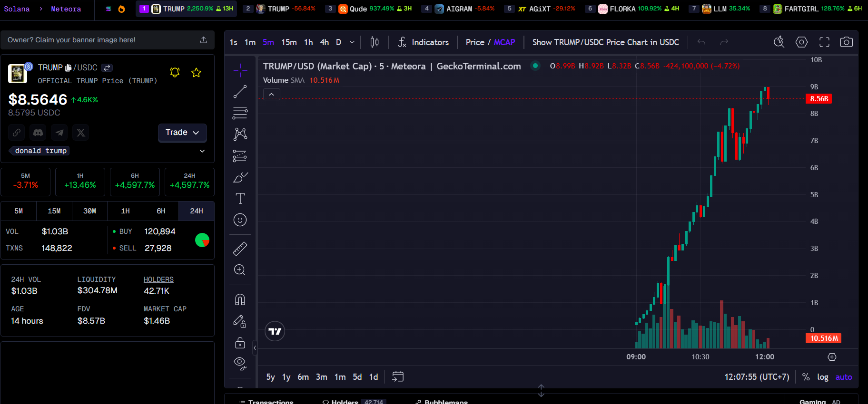Screen dimensions: 868x404
Task: Select the pattern drawing tool
Action: pos(240,134)
